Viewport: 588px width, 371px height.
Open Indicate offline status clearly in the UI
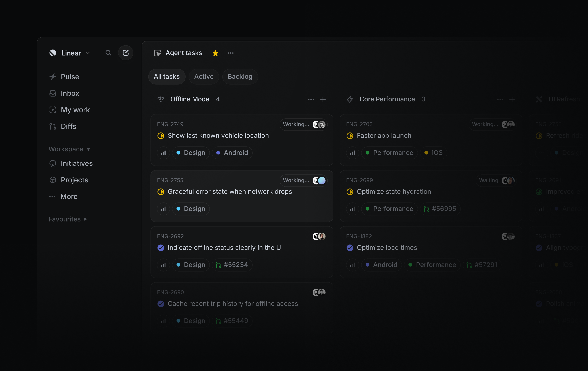click(x=225, y=248)
